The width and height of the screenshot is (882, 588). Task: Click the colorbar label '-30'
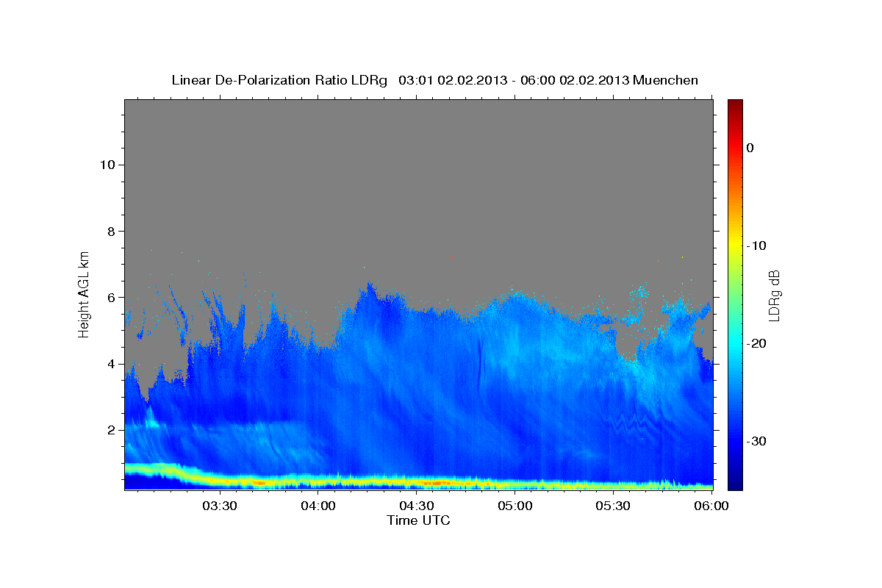(x=757, y=441)
